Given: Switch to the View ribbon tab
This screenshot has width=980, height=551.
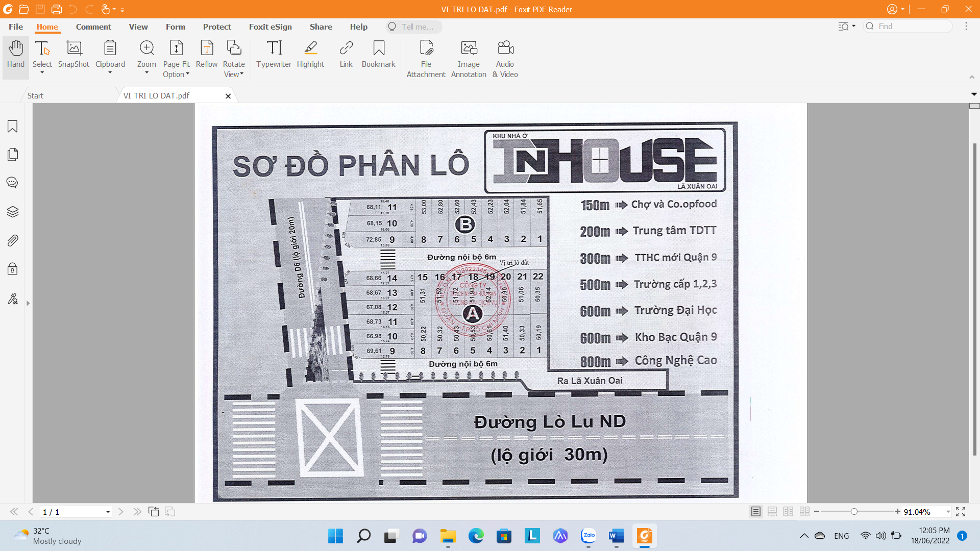Looking at the screenshot, I should (x=138, y=27).
